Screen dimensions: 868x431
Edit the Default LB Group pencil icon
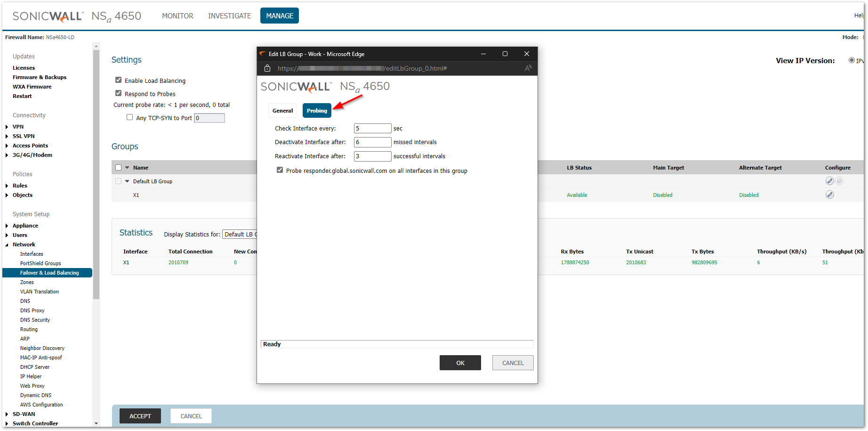[829, 181]
